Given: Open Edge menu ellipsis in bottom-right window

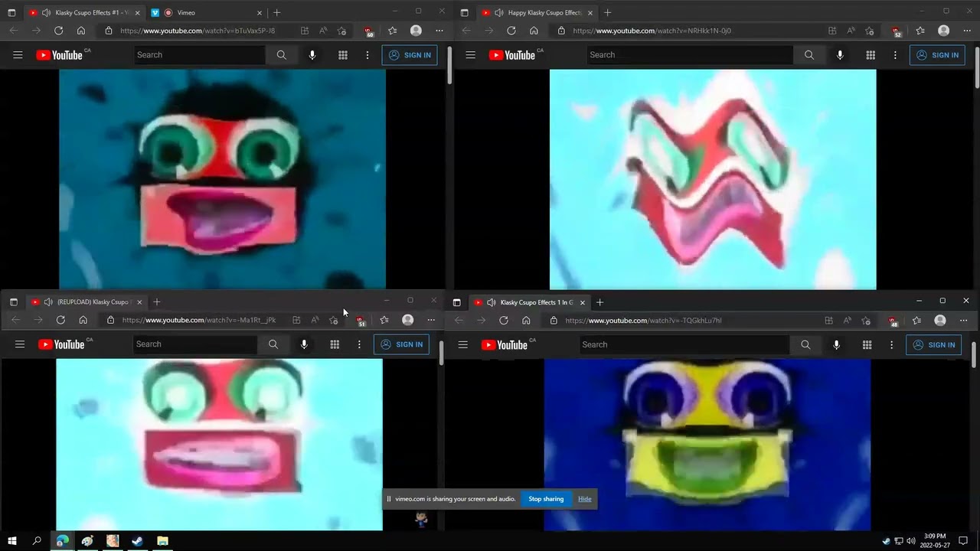Looking at the screenshot, I should click(964, 321).
